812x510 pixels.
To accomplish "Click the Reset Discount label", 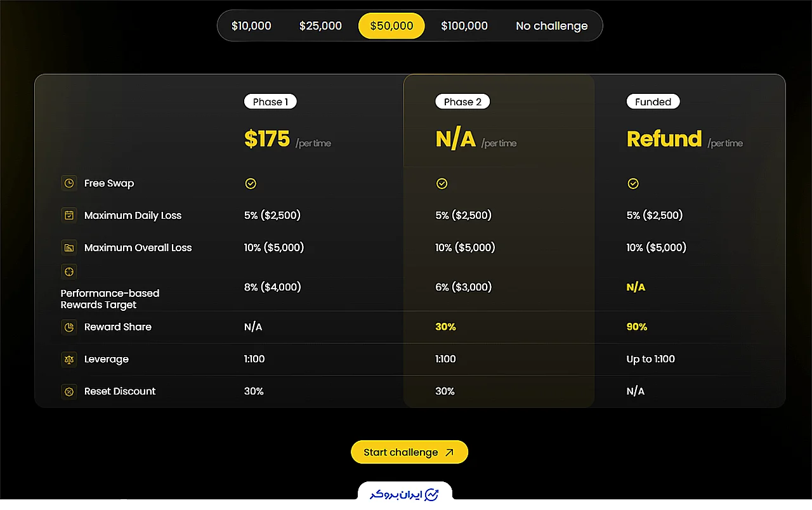I will click(x=120, y=391).
